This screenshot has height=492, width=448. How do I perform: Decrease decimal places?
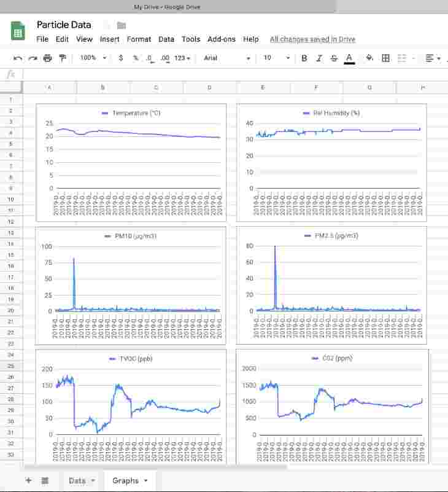[150, 58]
